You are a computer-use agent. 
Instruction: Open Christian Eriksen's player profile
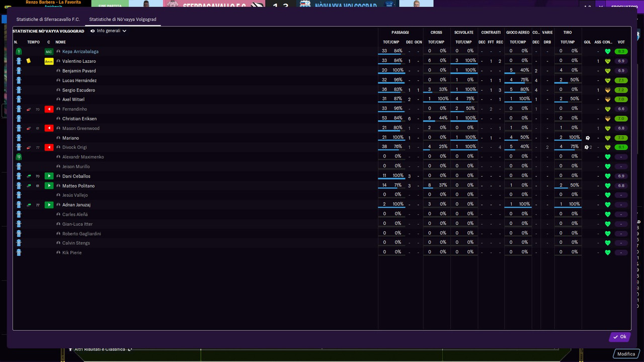click(x=79, y=119)
